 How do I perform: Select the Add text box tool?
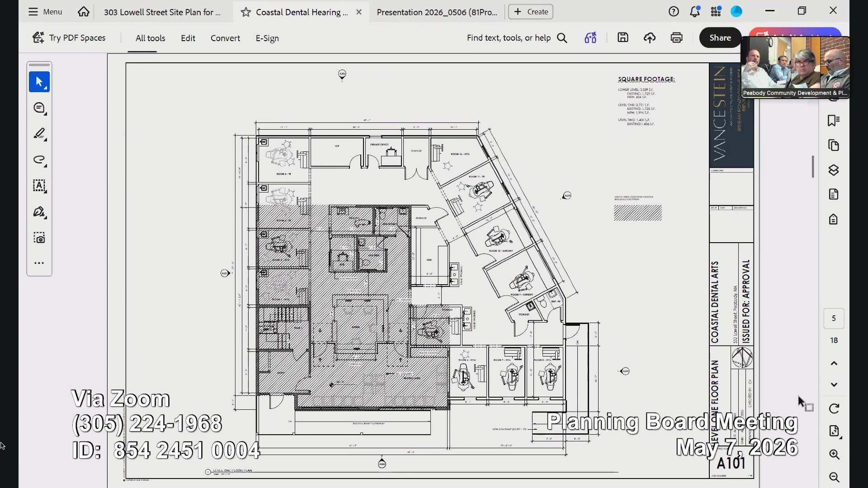(39, 186)
